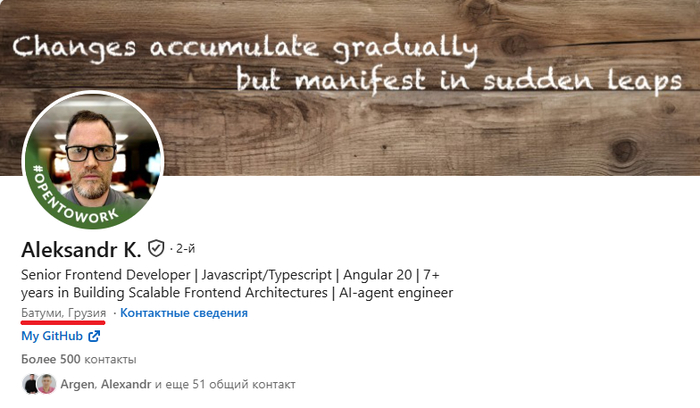Click the Более 500 контакты count
700x408 pixels.
pos(79,359)
